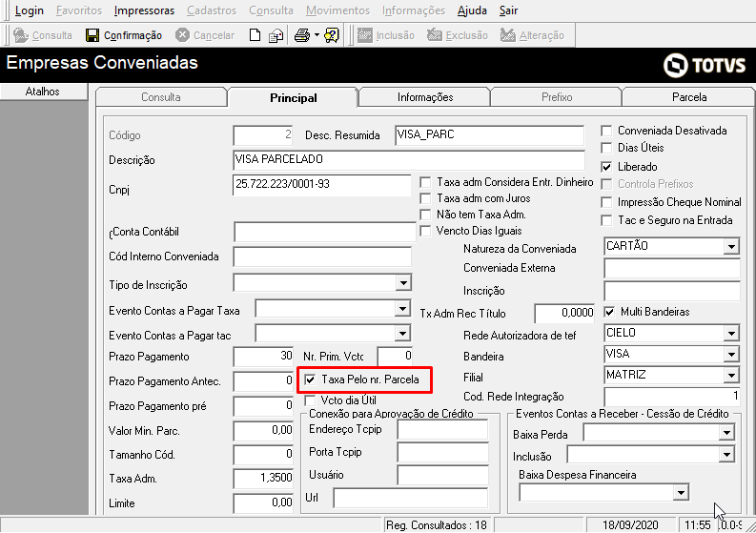Open Natureza da Conveniada dropdown
This screenshot has height=533, width=756.
(731, 247)
